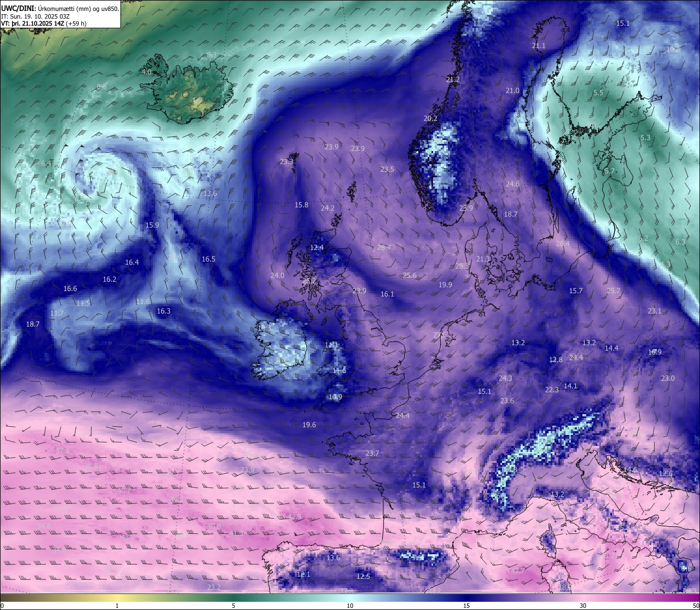Screen dimensions: 700x610
Task: Click the 25.7 value over the Baltic states
Action: click(x=614, y=291)
